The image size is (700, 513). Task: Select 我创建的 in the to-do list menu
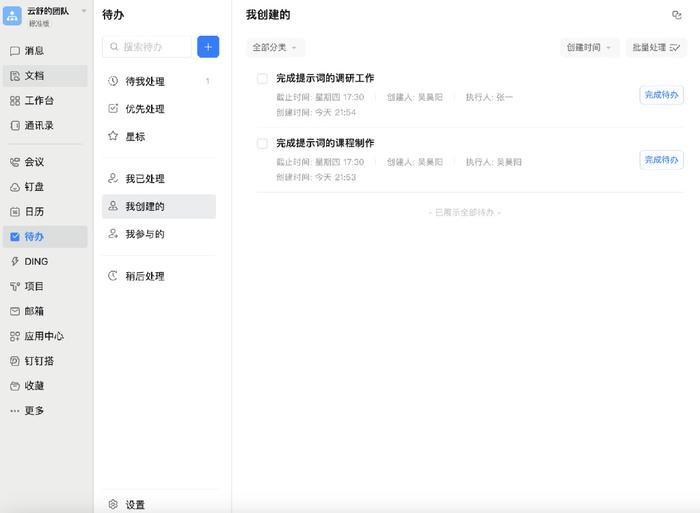tap(158, 206)
